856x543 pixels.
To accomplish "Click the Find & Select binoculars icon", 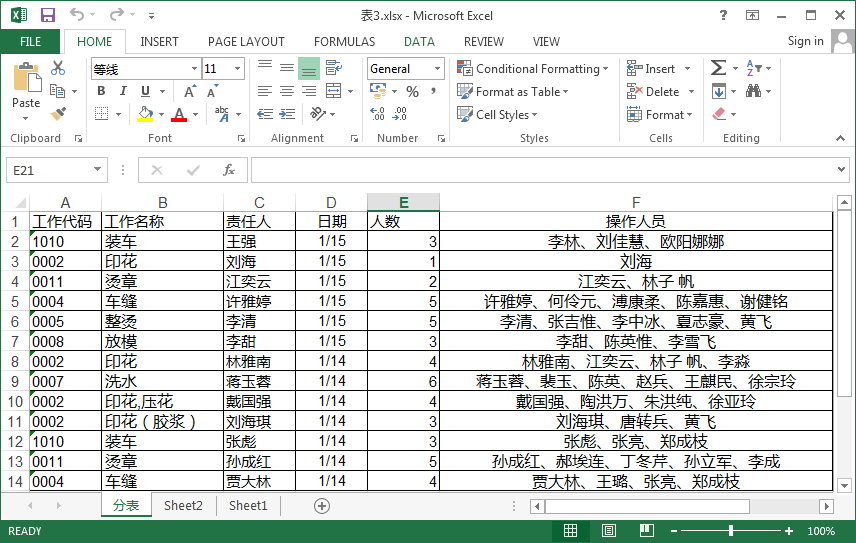I will click(753, 91).
